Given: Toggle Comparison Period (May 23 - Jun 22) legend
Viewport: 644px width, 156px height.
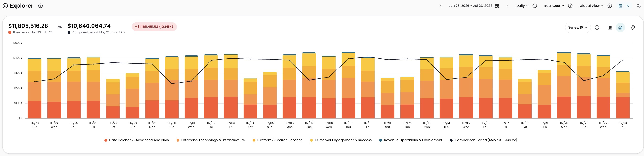Looking at the screenshot, I should click(x=483, y=140).
